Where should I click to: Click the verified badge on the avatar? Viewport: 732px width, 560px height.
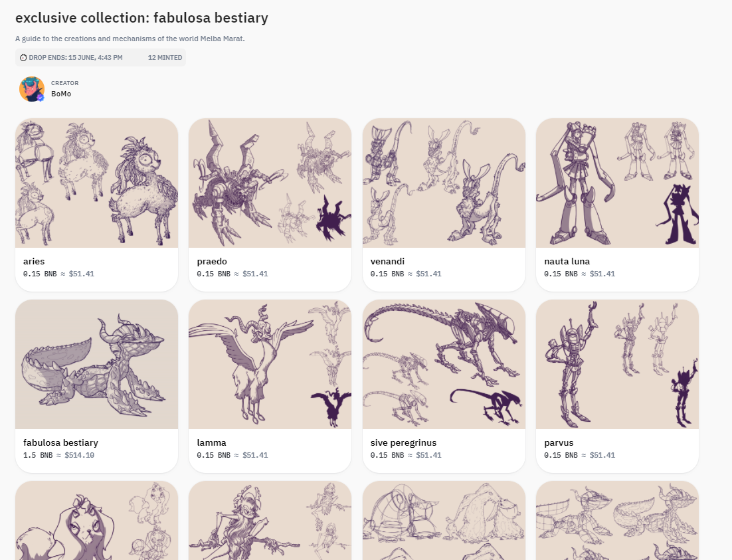(x=40, y=98)
